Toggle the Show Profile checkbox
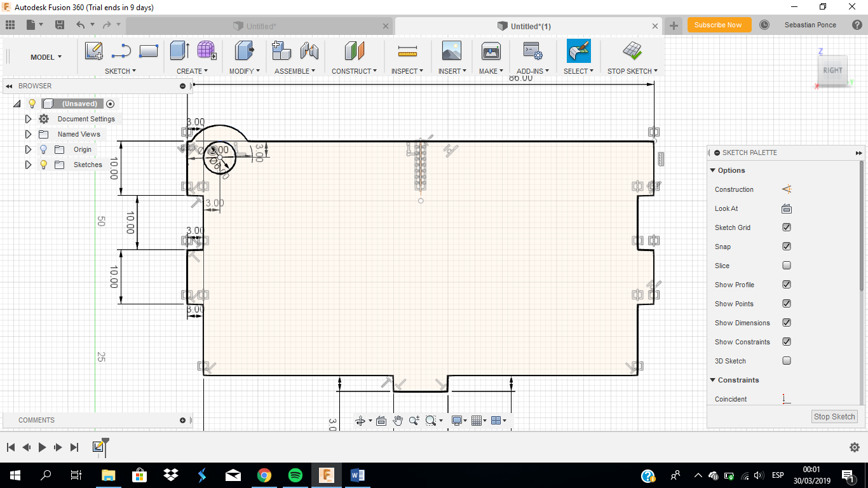The height and width of the screenshot is (488, 868). click(787, 285)
